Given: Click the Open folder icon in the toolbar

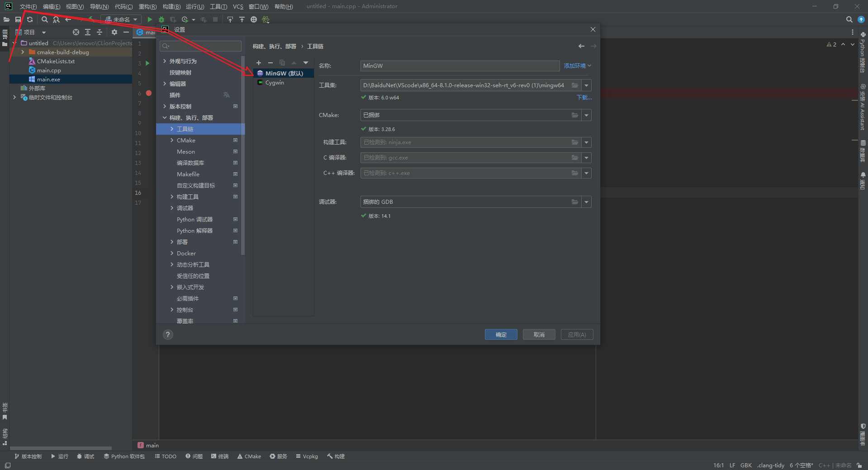Looking at the screenshot, I should [6, 19].
